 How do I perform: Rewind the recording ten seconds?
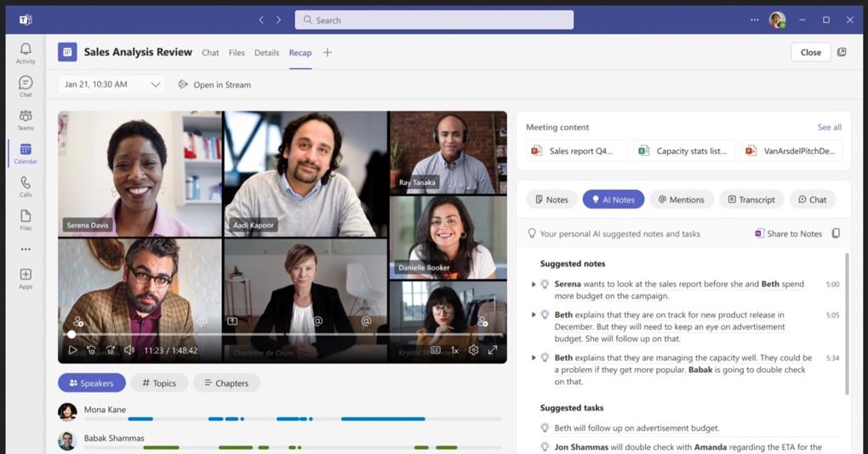(x=91, y=350)
